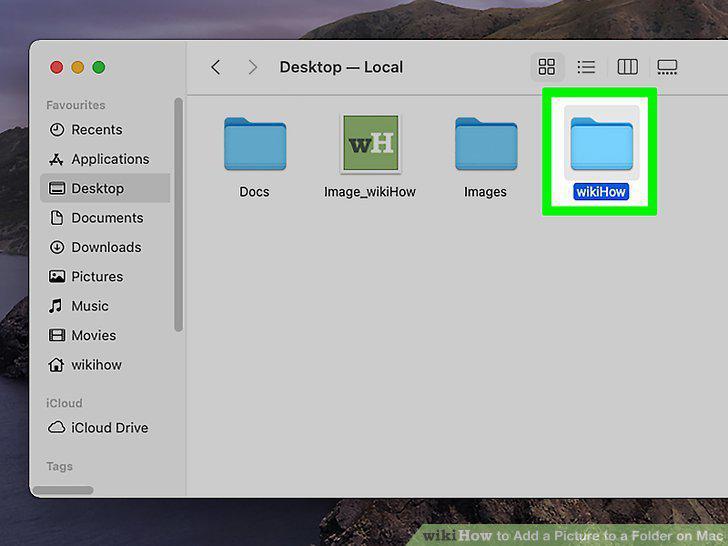The width and height of the screenshot is (728, 546).
Task: Click the Desktop — Local window title
Action: tap(341, 67)
